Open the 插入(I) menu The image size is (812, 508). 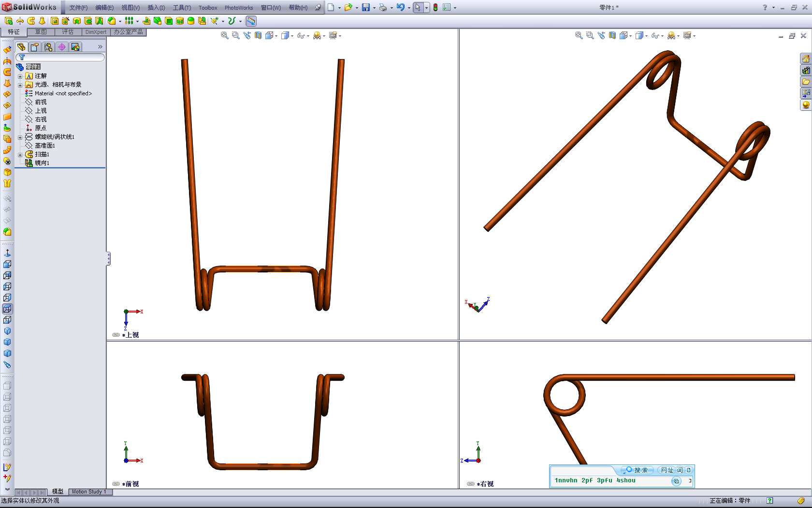click(x=156, y=8)
